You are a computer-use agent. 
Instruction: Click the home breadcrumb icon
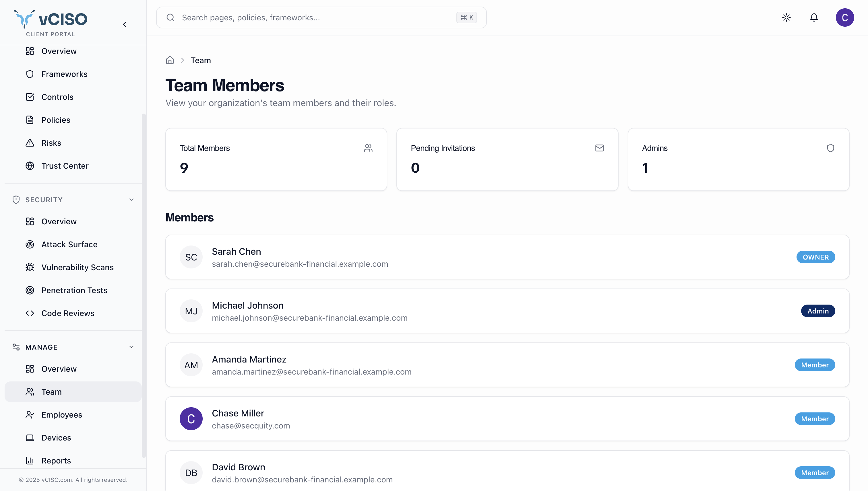pos(170,60)
